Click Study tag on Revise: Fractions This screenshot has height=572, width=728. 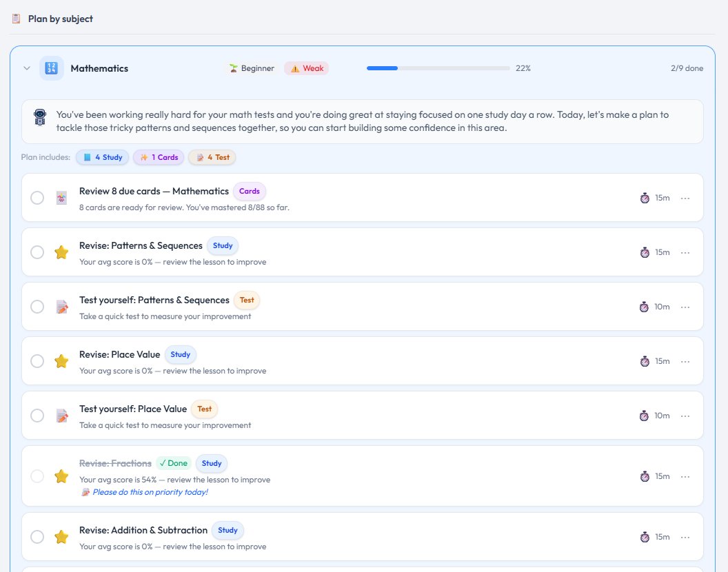coord(212,463)
